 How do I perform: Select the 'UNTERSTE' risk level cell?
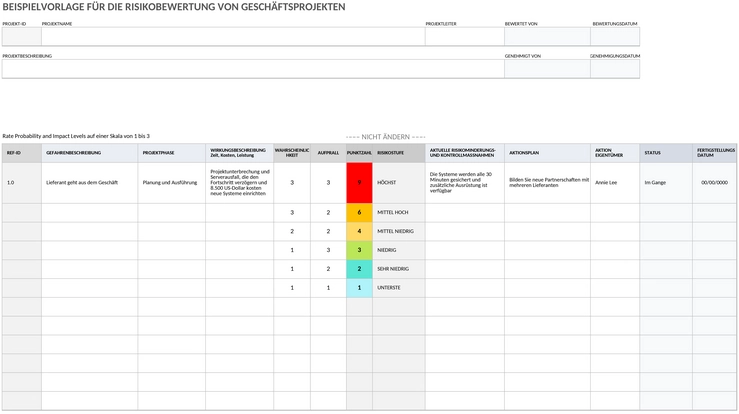click(x=399, y=288)
